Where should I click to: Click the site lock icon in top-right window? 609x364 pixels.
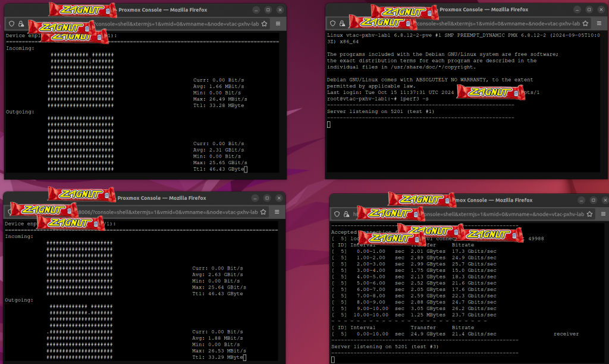click(342, 23)
